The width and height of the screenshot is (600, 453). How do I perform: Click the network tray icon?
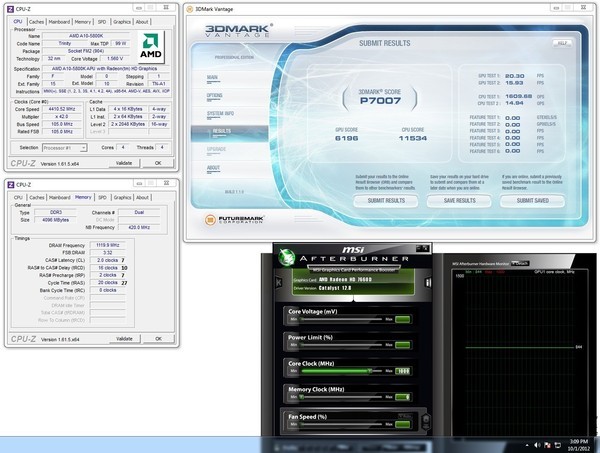(558, 445)
